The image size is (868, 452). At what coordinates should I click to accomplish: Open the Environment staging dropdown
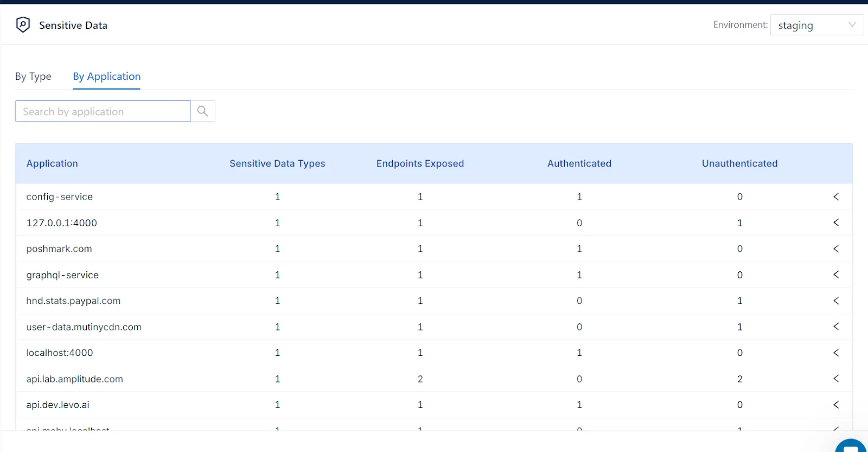817,25
